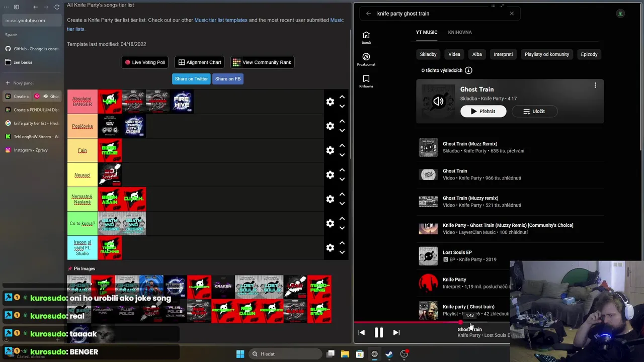This screenshot has width=644, height=362.
Task: Move the Absolutní BANGER row down
Action: point(342,106)
